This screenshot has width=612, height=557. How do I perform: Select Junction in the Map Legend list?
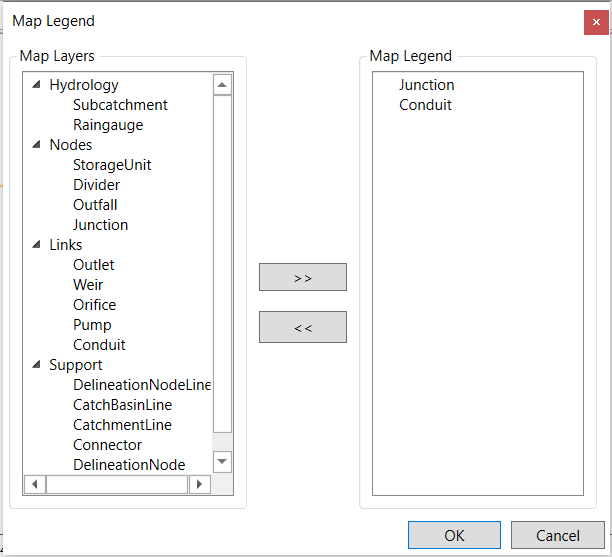pyautogui.click(x=427, y=85)
